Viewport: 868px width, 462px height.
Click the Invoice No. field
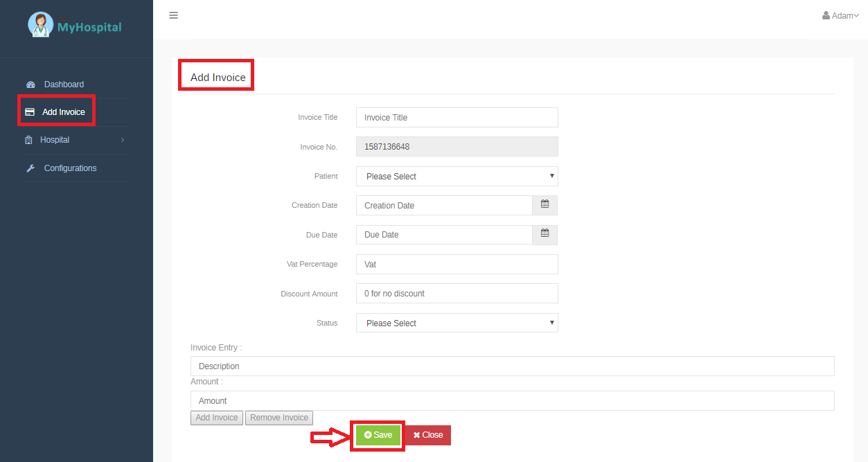(457, 147)
